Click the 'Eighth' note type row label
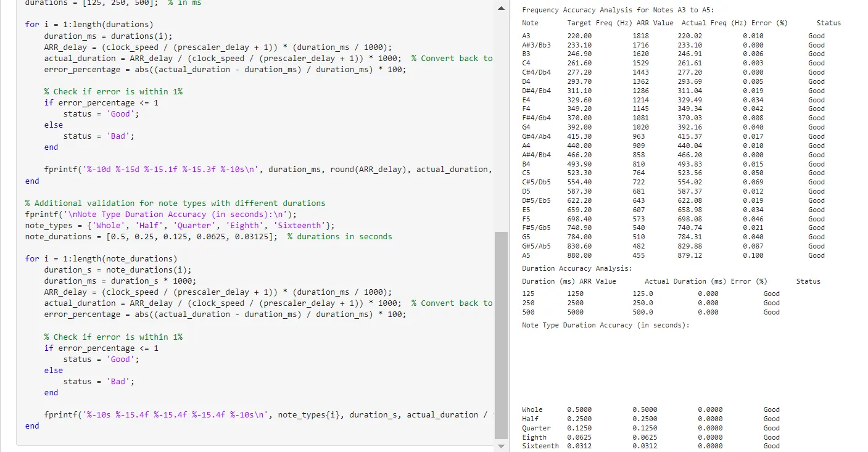This screenshot has width=868, height=452. coord(534,437)
